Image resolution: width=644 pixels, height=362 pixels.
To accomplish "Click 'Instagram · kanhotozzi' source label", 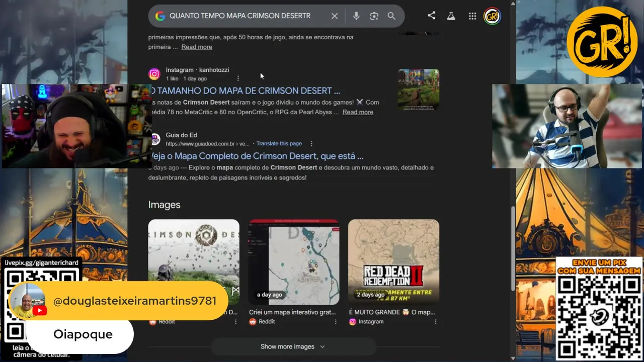I will (x=197, y=70).
